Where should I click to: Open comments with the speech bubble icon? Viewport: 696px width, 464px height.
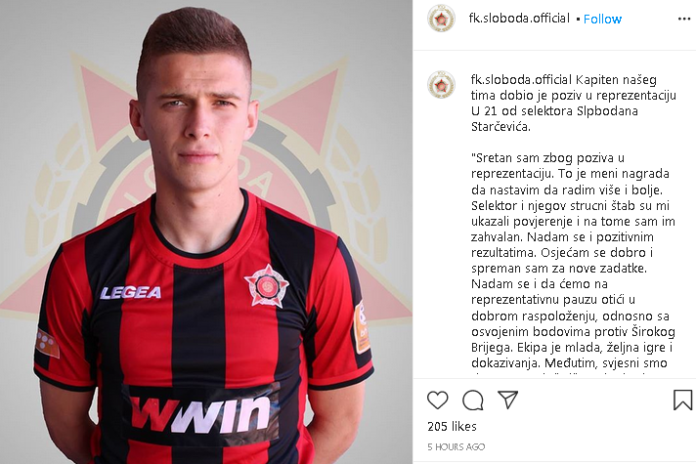point(473,400)
